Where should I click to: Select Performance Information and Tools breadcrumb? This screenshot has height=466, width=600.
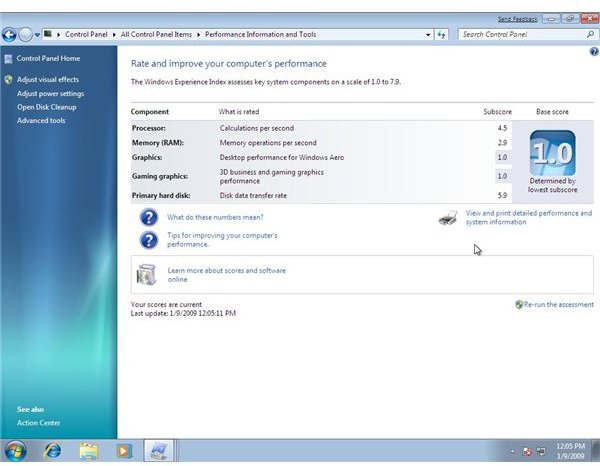coord(261,34)
